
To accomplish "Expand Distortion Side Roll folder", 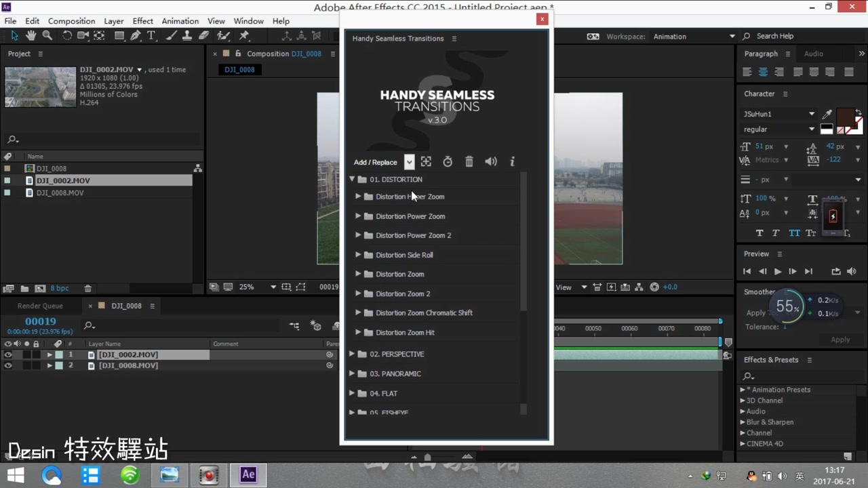I will [358, 255].
